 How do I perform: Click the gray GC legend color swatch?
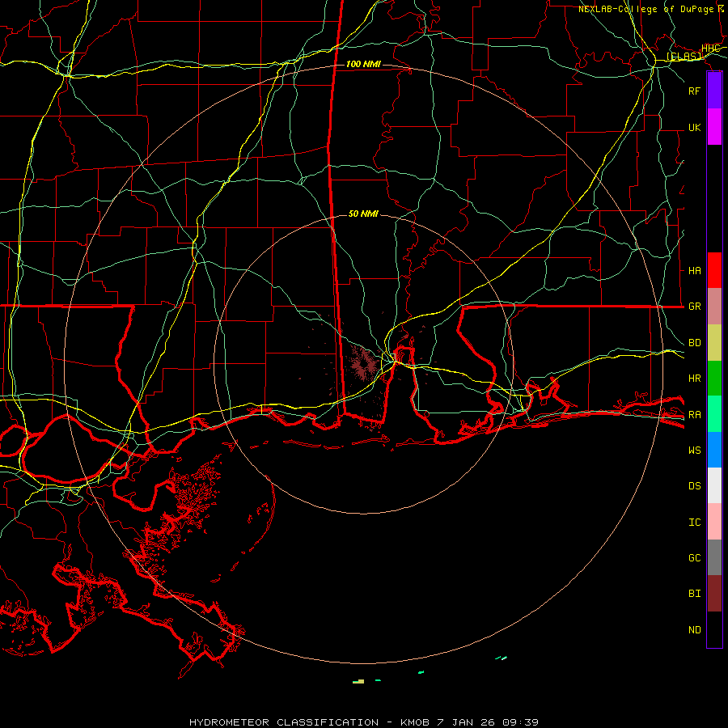pyautogui.click(x=714, y=557)
